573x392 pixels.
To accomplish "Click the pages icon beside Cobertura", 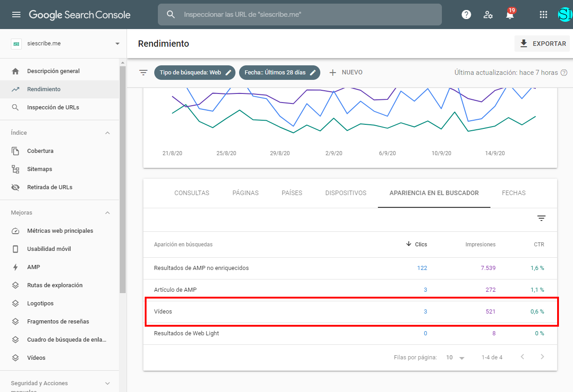I will [x=15, y=151].
